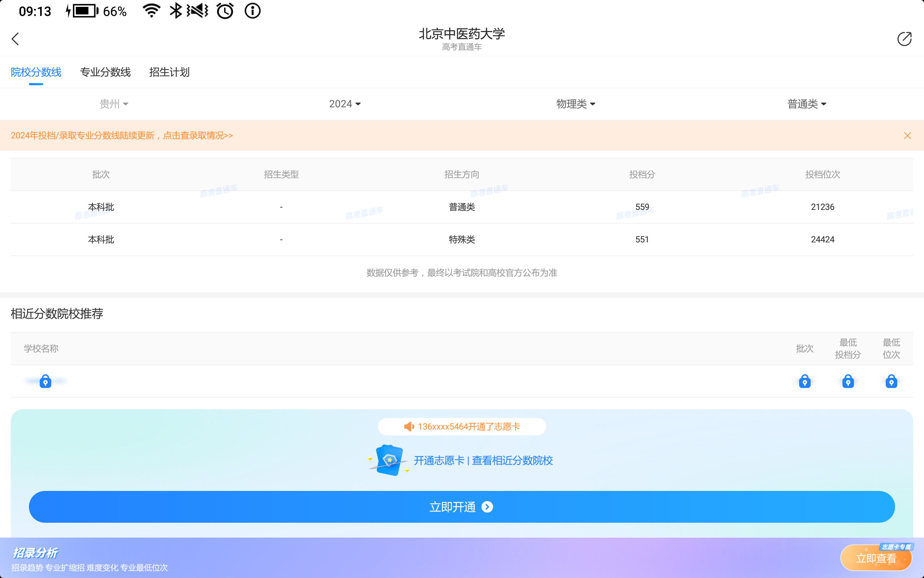Tap the speaker announcement icon
The width and height of the screenshot is (924, 578).
point(409,427)
